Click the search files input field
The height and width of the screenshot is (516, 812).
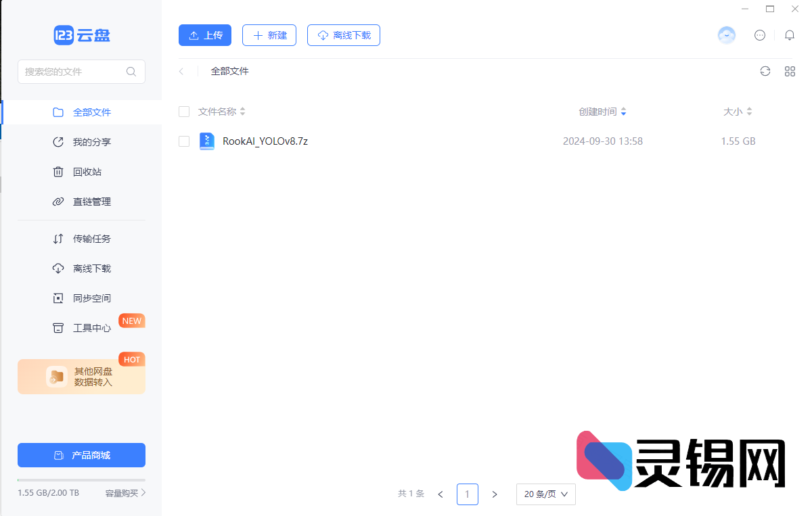coord(74,71)
